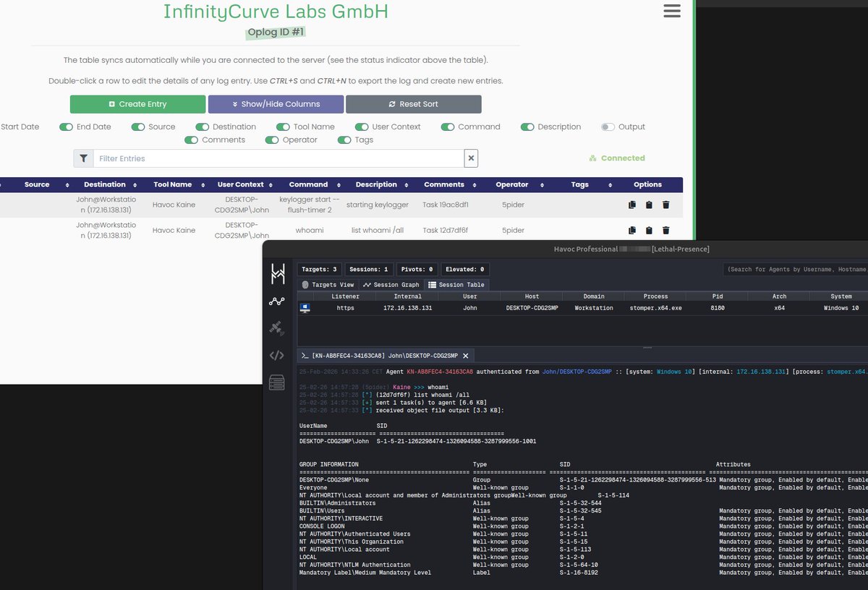Open the server storage icon in Havoc sidebar
The width and height of the screenshot is (868, 590).
[x=276, y=382]
